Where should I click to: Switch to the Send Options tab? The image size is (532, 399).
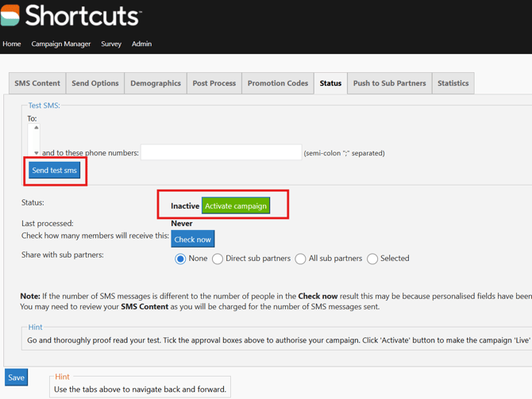95,83
